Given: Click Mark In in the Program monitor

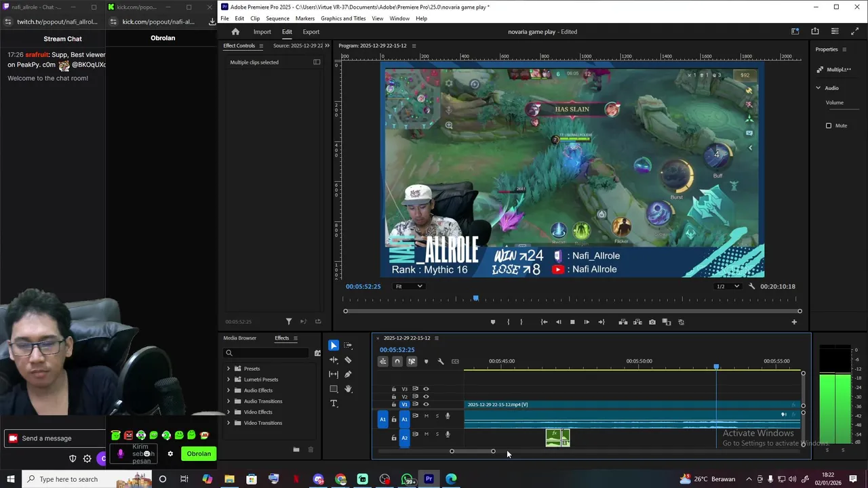Looking at the screenshot, I should 508,322.
